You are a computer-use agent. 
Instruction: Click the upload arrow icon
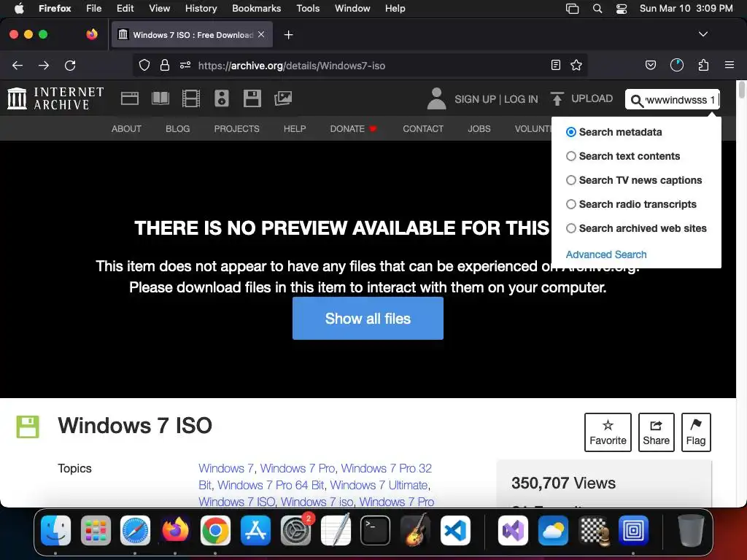coord(557,98)
